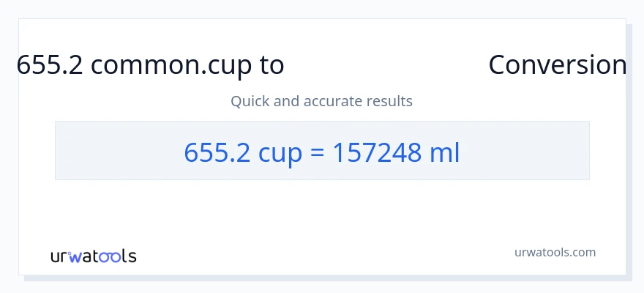Click the '655.2' number in the title
The height and width of the screenshot is (293, 644).
(50, 65)
